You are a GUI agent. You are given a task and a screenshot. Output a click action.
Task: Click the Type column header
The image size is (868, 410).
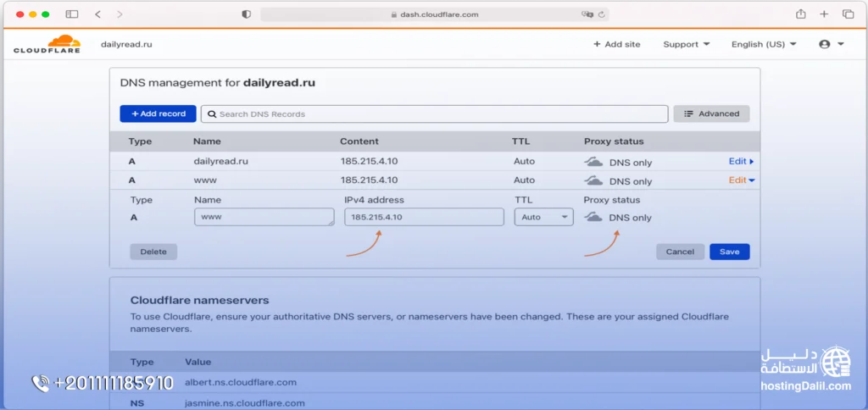tap(140, 141)
